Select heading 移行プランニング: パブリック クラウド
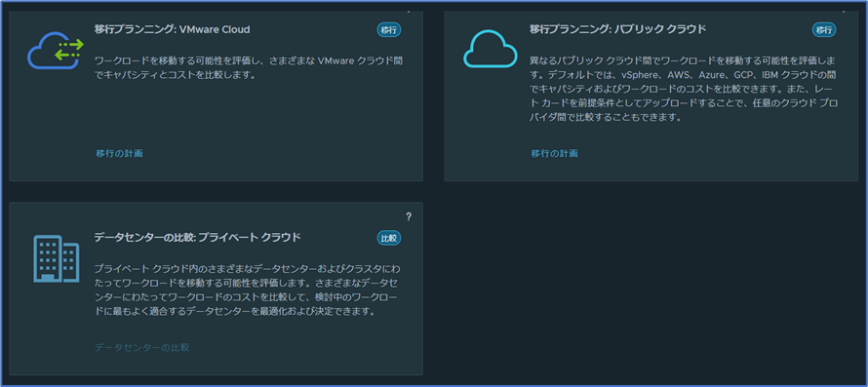 pyautogui.click(x=617, y=29)
